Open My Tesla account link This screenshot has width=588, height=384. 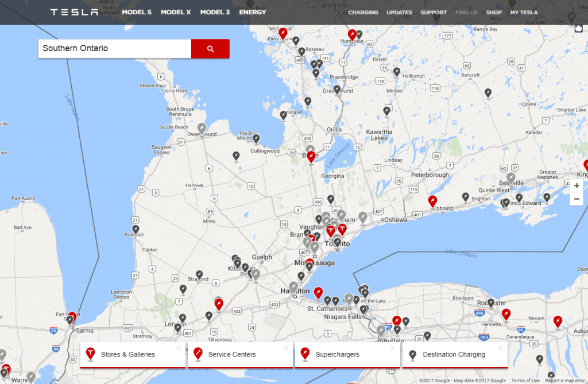click(524, 13)
